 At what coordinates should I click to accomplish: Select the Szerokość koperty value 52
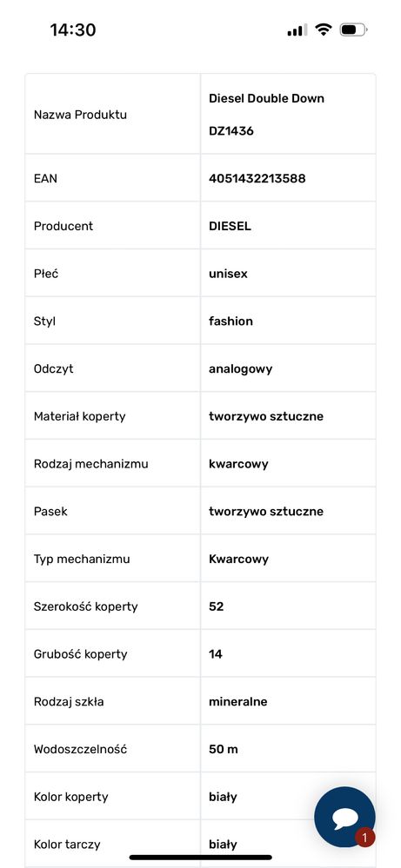point(216,606)
